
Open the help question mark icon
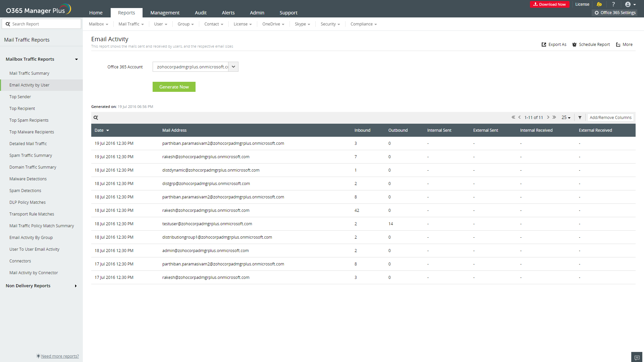(613, 4)
